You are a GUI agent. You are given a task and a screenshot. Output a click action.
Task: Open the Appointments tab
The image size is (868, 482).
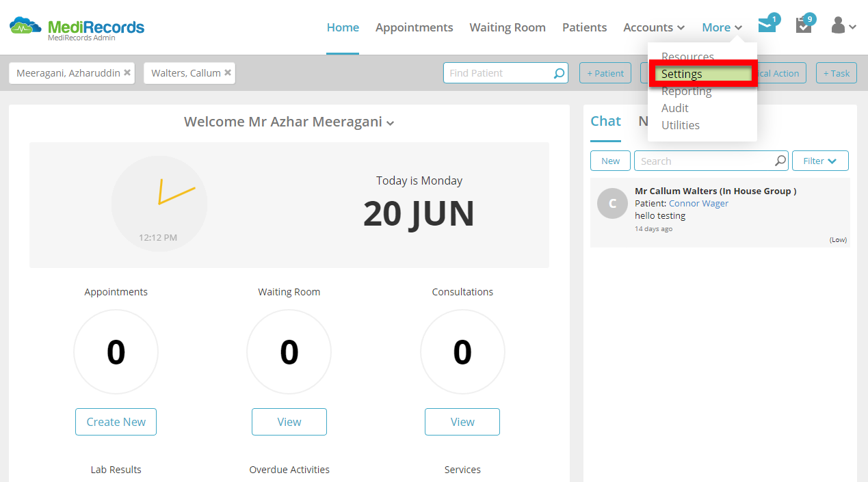point(414,27)
